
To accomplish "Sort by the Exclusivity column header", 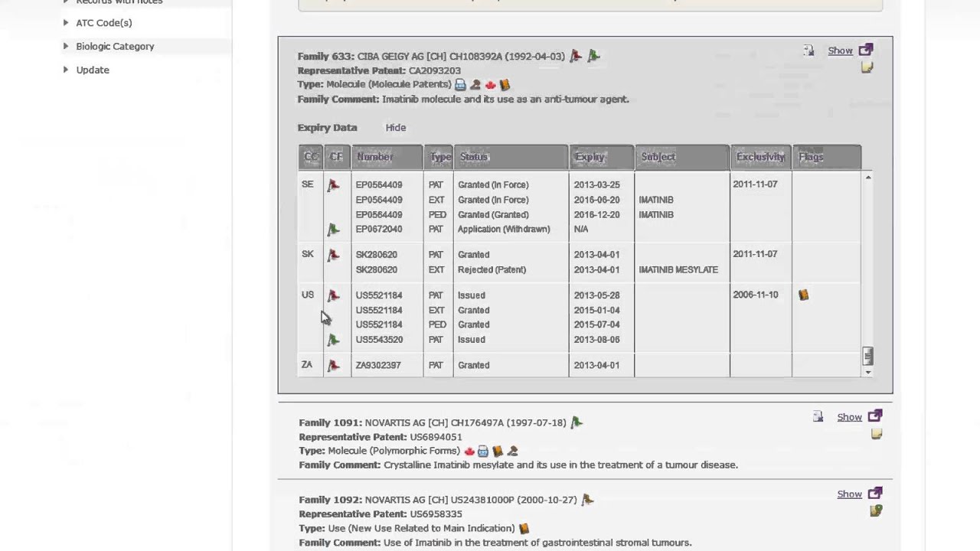I will pos(761,157).
